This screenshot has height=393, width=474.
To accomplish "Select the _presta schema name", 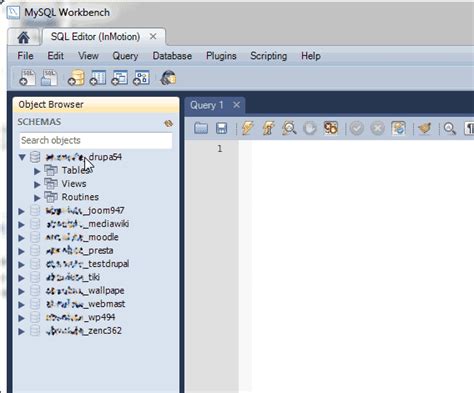I will 80,250.
